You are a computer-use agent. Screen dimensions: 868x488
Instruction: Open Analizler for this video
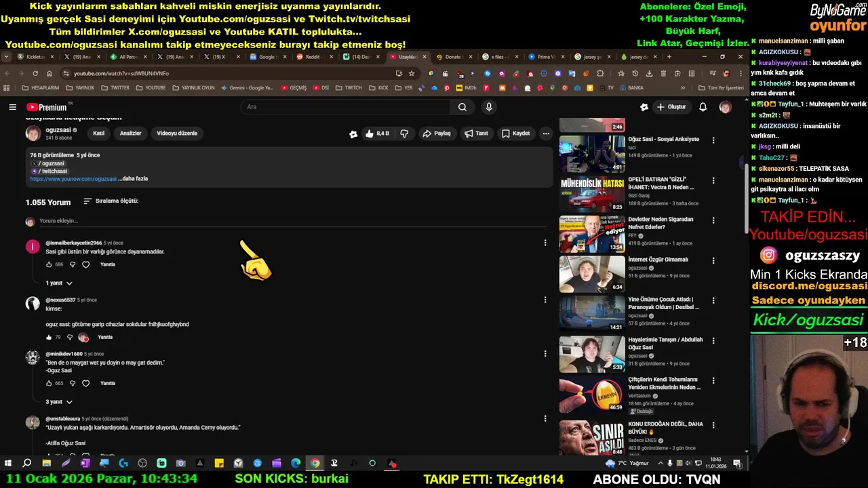click(130, 134)
